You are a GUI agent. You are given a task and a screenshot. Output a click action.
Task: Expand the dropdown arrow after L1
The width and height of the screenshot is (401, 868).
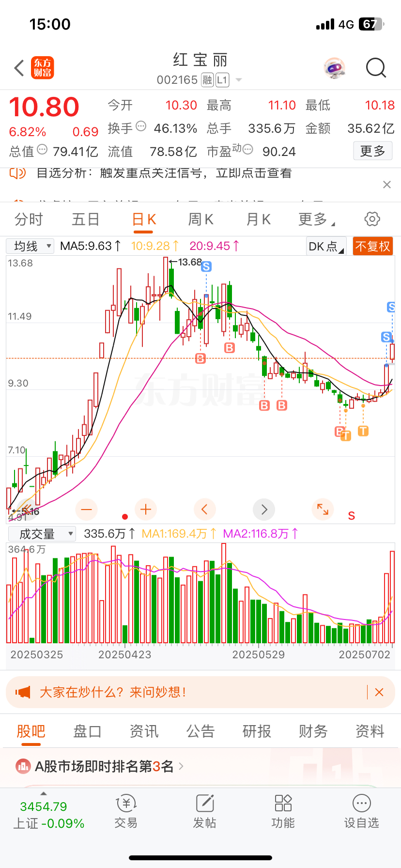[238, 80]
